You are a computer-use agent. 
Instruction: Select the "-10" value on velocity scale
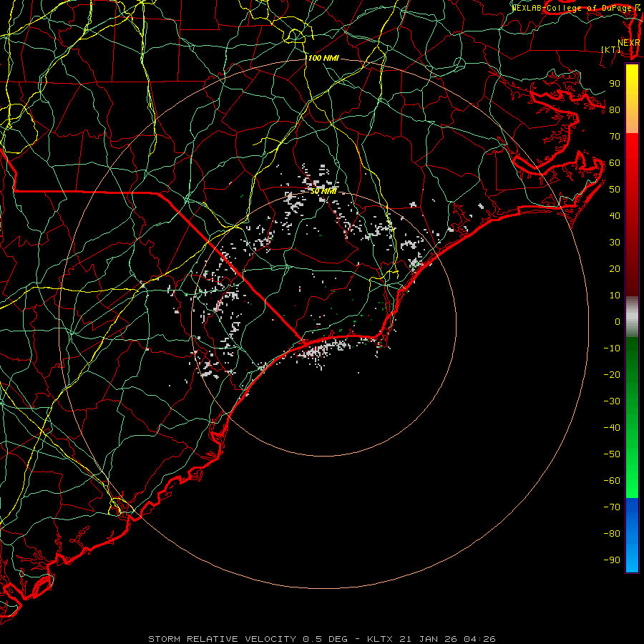[612, 348]
